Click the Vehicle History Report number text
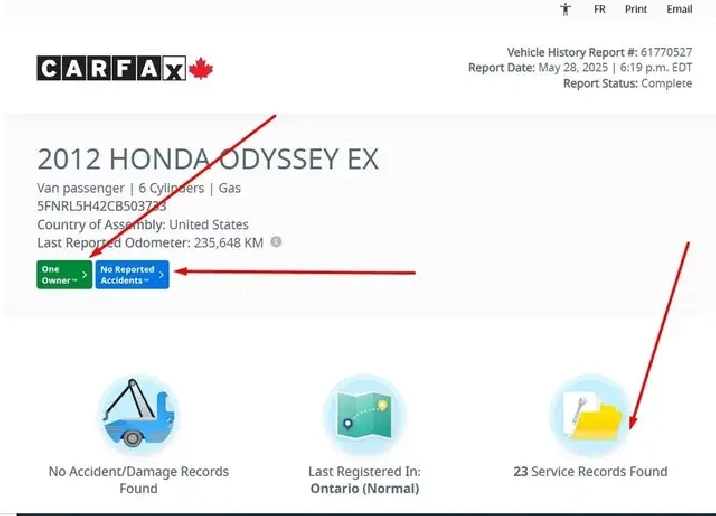 click(x=599, y=52)
